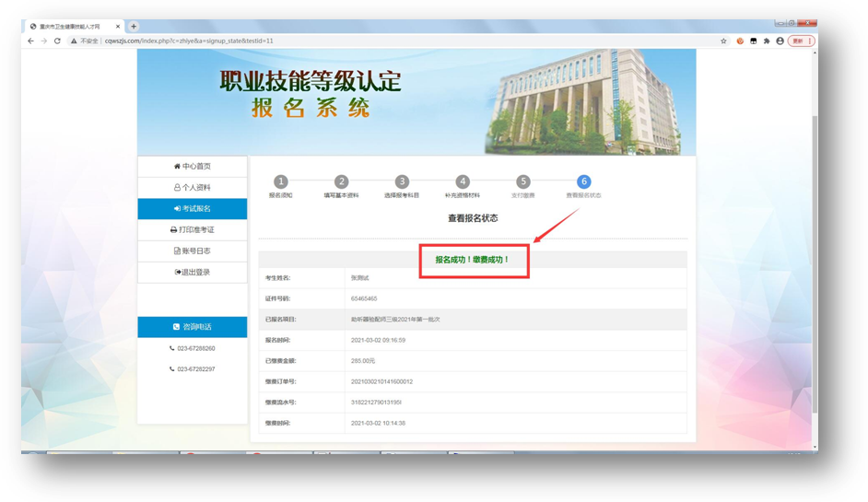The height and width of the screenshot is (502, 868).
Task: Click the 咨询电话 header button
Action: [x=192, y=327]
